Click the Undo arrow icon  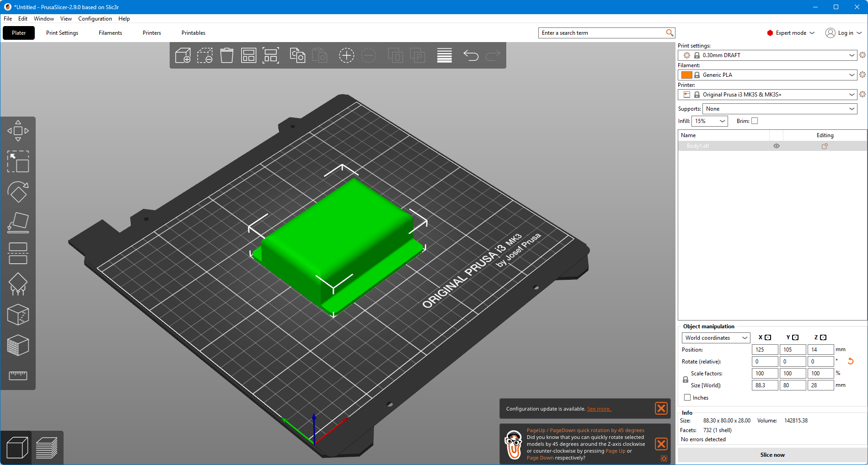pyautogui.click(x=471, y=55)
